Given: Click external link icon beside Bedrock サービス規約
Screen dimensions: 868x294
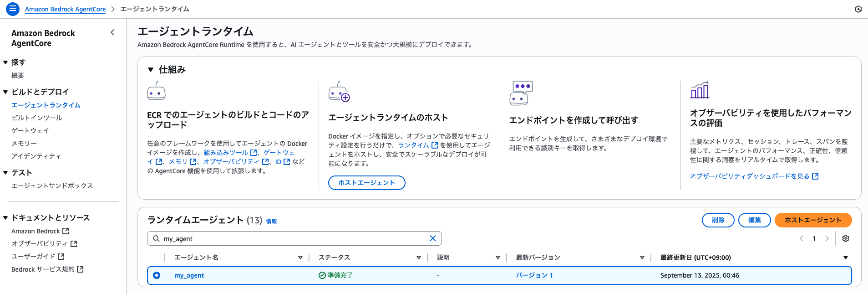Looking at the screenshot, I should click(x=80, y=269).
